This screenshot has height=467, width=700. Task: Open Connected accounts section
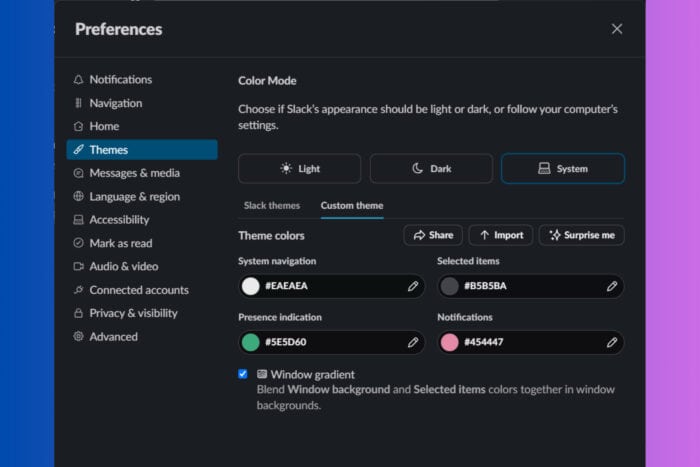[142, 290]
